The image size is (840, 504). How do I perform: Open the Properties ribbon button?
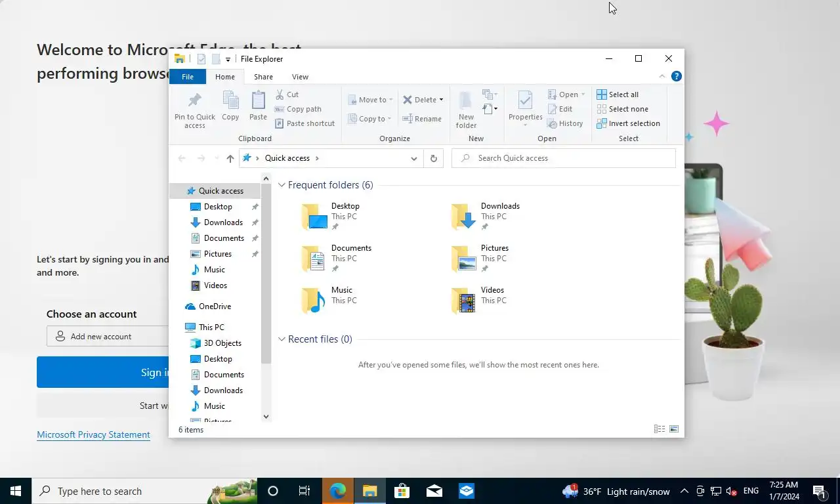pyautogui.click(x=526, y=108)
